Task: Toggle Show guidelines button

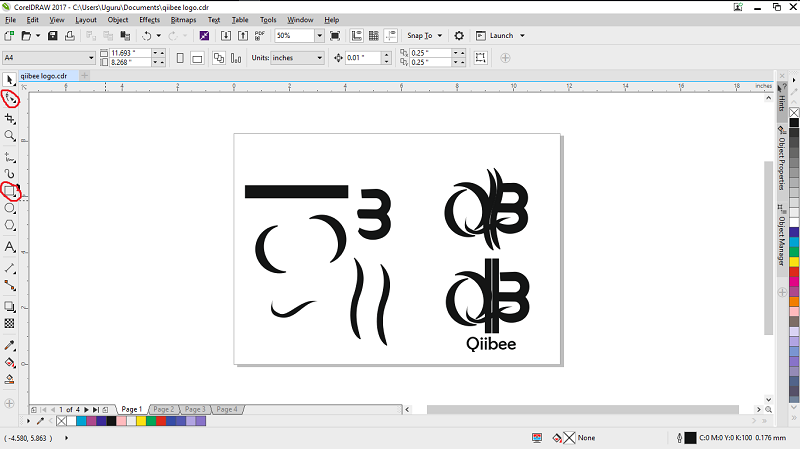Action: (391, 36)
